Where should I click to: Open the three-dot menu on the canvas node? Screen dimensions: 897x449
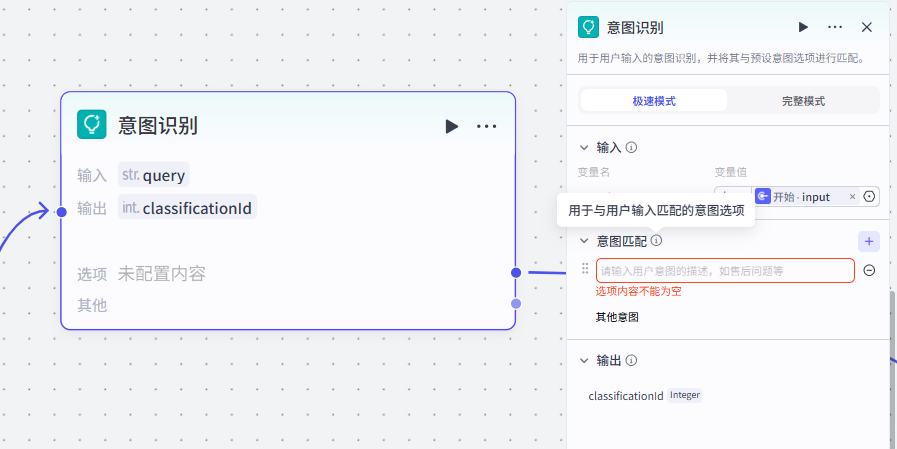pos(487,126)
